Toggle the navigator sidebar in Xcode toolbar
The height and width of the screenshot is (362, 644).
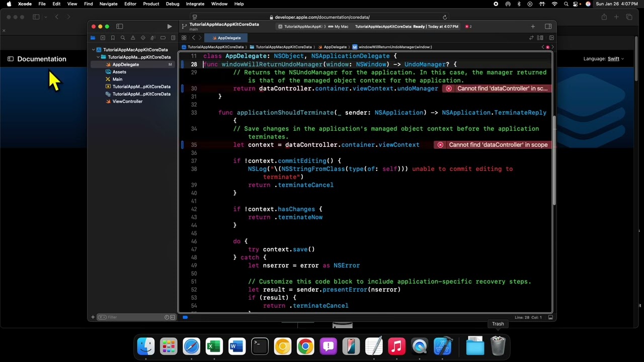tap(120, 26)
